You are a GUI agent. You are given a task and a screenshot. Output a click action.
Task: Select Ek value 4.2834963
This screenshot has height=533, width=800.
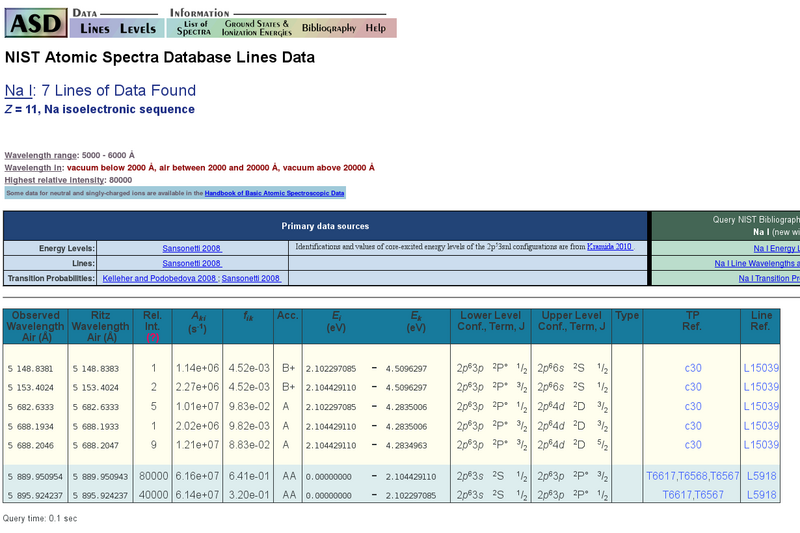(x=406, y=446)
